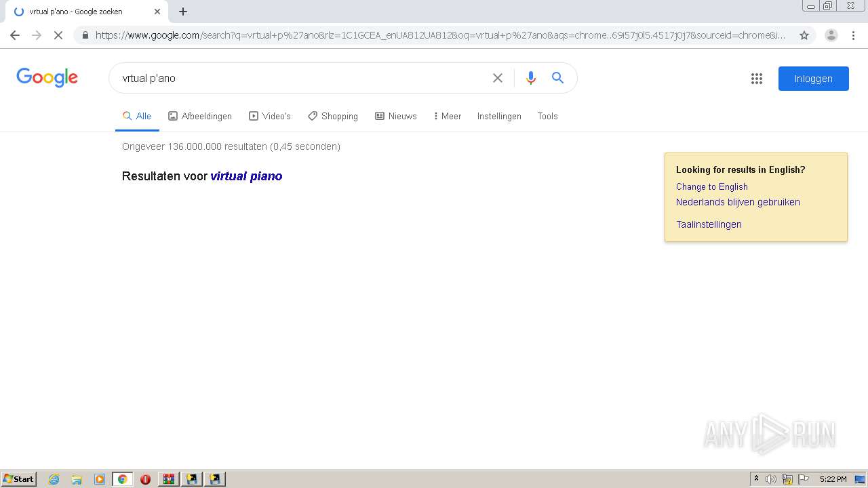Open Taalinstellingen language settings

[x=709, y=224]
